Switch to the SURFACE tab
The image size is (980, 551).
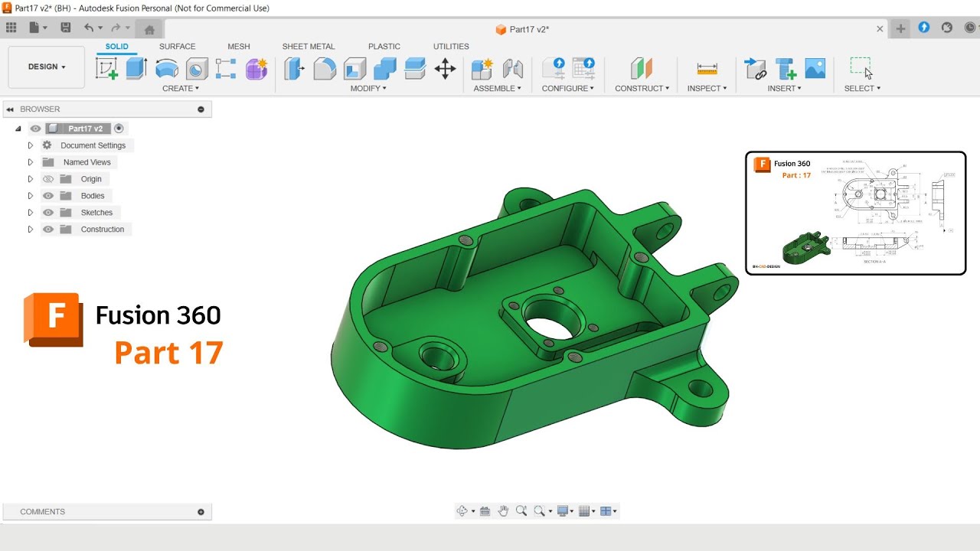click(x=178, y=47)
